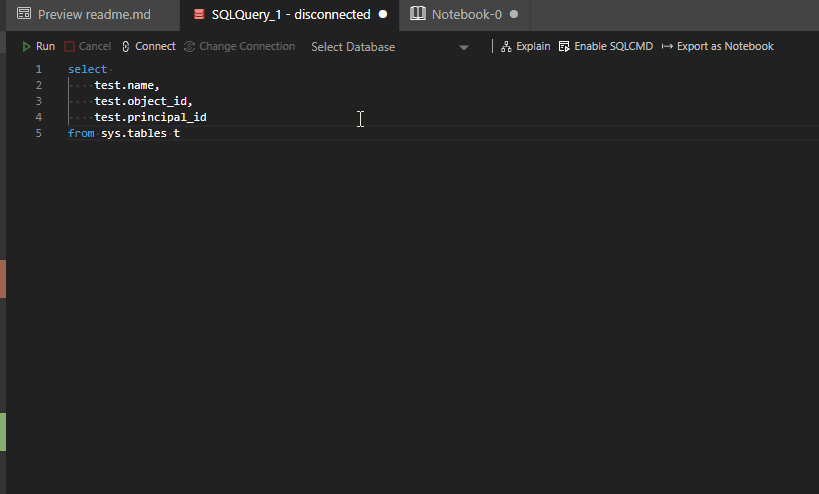Click line number 5 in the gutter
The height and width of the screenshot is (494, 819).
coord(38,133)
